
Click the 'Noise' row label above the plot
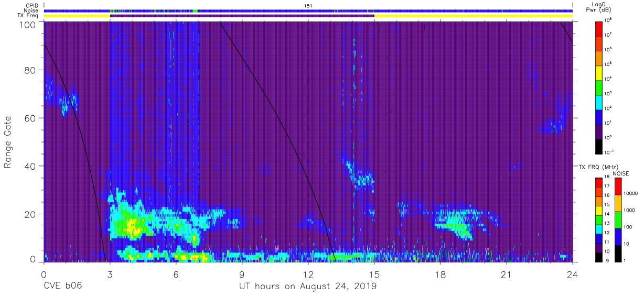[31, 10]
